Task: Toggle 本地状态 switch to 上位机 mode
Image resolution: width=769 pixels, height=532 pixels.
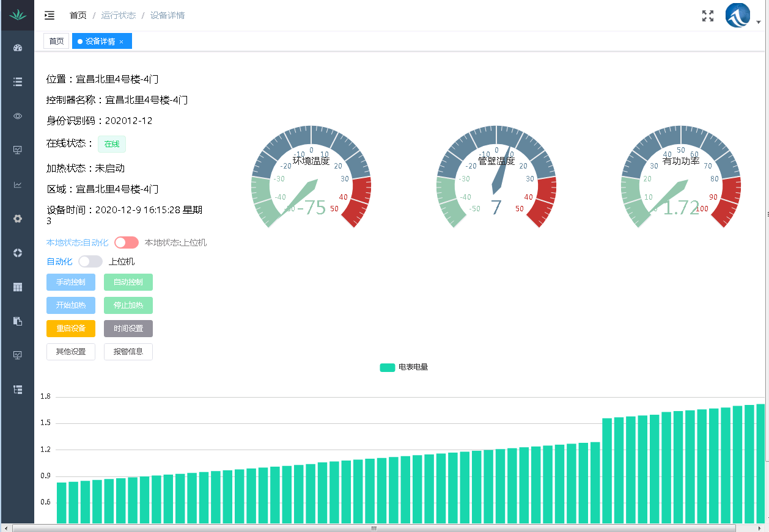Action: pyautogui.click(x=126, y=242)
